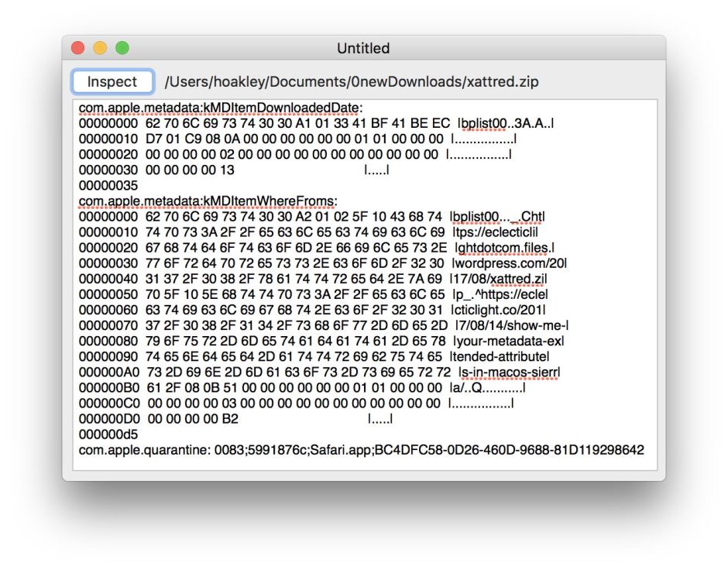Click the kMDItemDownloadedDate attribute heading
This screenshot has width=728, height=570.
click(221, 108)
